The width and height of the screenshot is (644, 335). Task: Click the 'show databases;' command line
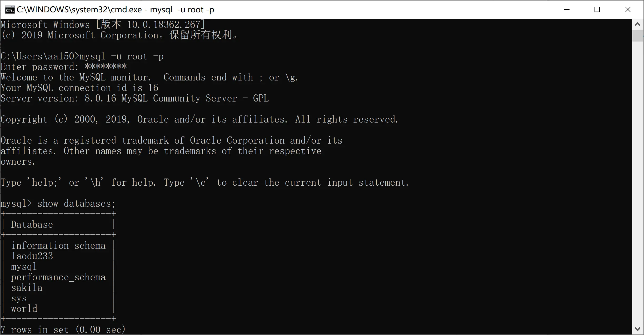point(58,204)
